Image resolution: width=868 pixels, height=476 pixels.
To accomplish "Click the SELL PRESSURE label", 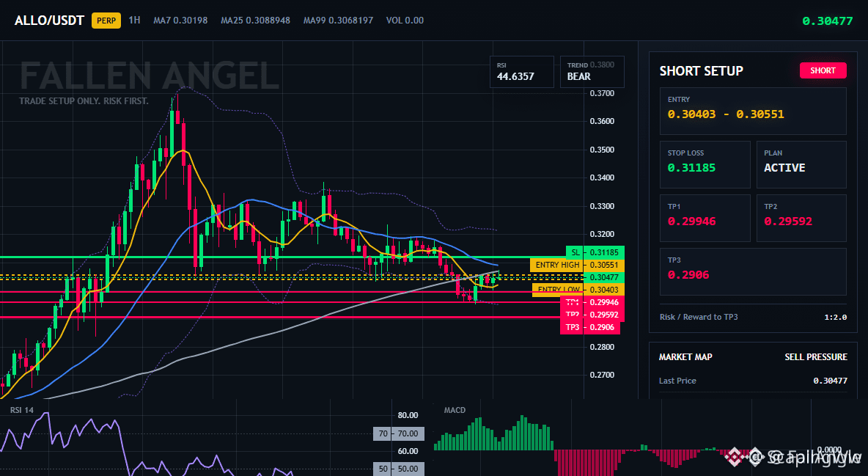I will [x=815, y=357].
